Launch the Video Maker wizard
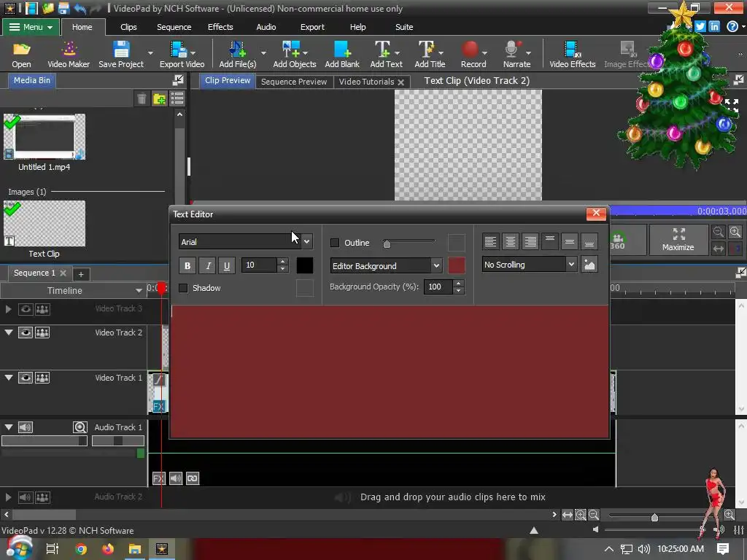The image size is (747, 560). click(x=69, y=54)
